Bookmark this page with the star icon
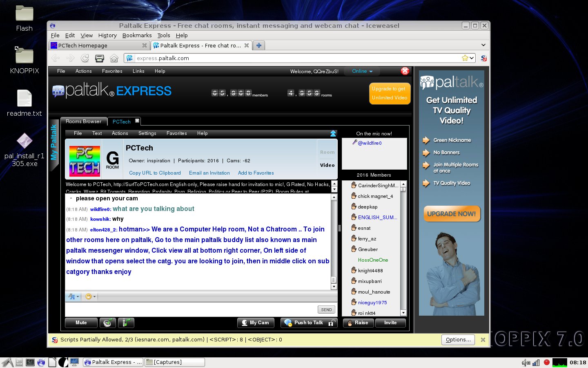The image size is (588, 368). pyautogui.click(x=465, y=58)
